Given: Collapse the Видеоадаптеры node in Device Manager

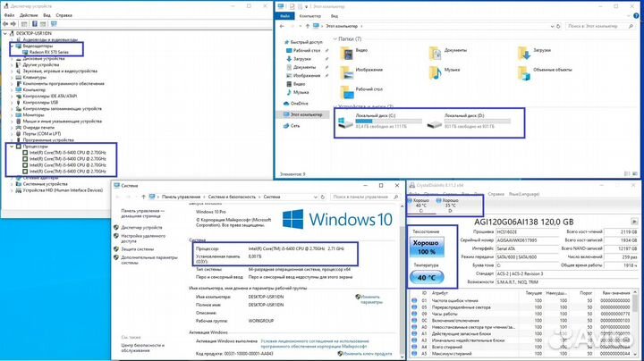Looking at the screenshot, I should coord(12,46).
